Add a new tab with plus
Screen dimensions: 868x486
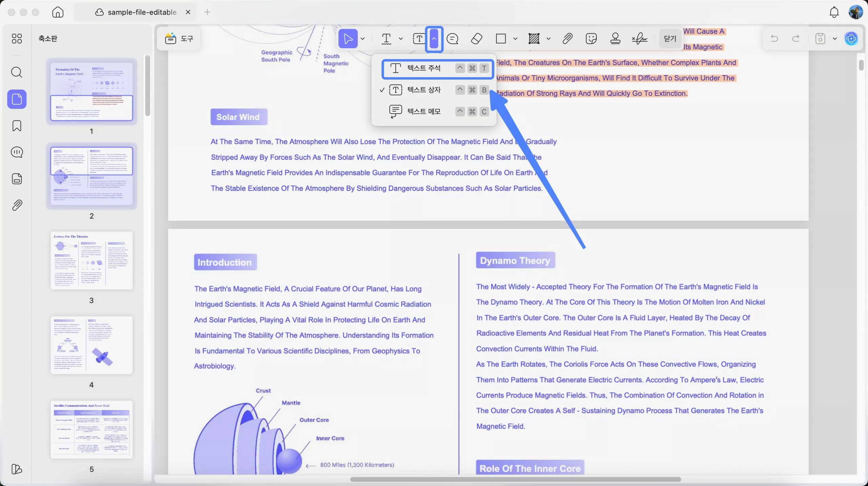207,12
